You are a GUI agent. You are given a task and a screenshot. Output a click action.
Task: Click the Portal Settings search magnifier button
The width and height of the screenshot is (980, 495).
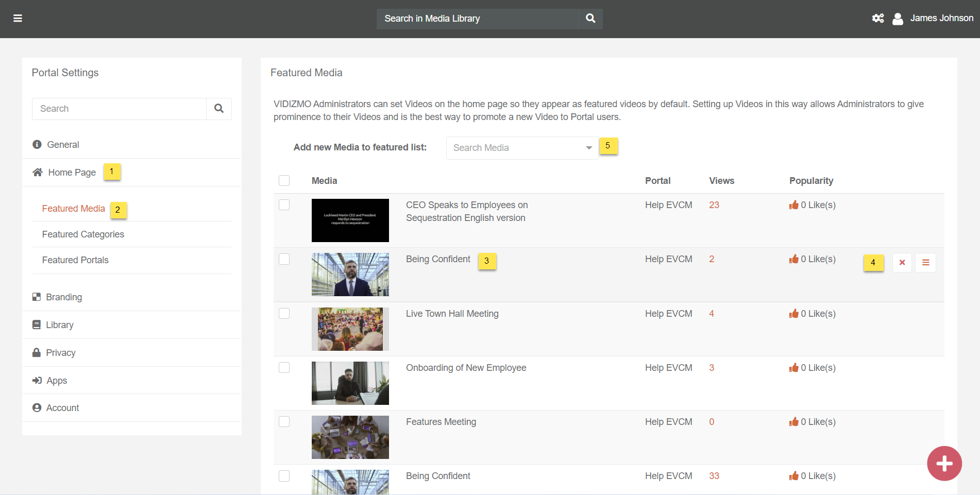[219, 109]
